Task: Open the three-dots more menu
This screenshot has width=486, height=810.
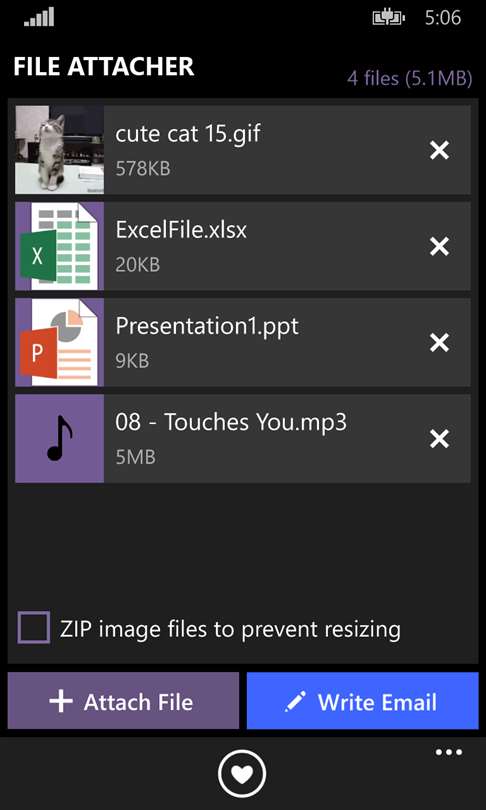Action: (449, 753)
